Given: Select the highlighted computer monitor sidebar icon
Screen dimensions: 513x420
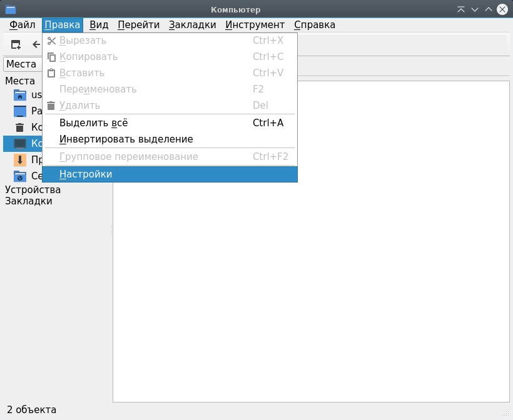Looking at the screenshot, I should click(x=20, y=144).
